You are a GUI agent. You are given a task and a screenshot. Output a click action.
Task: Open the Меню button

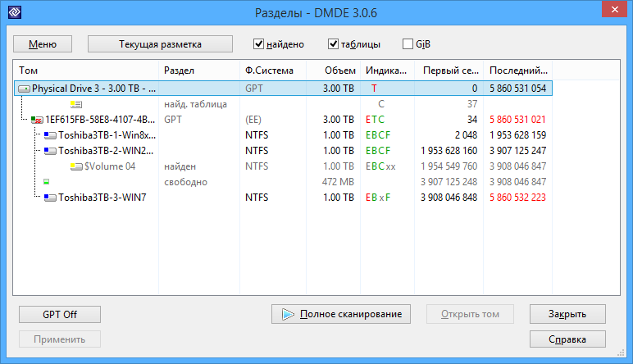(x=43, y=44)
